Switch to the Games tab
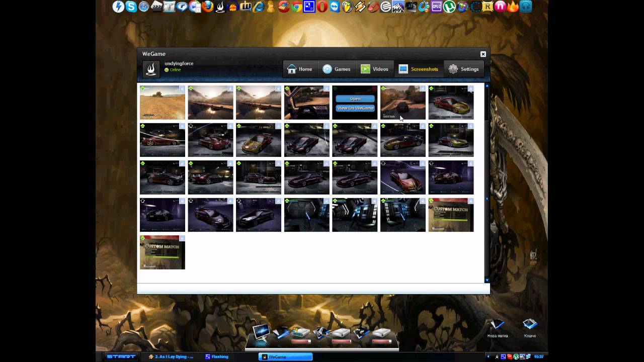The image size is (644, 362). (337, 69)
